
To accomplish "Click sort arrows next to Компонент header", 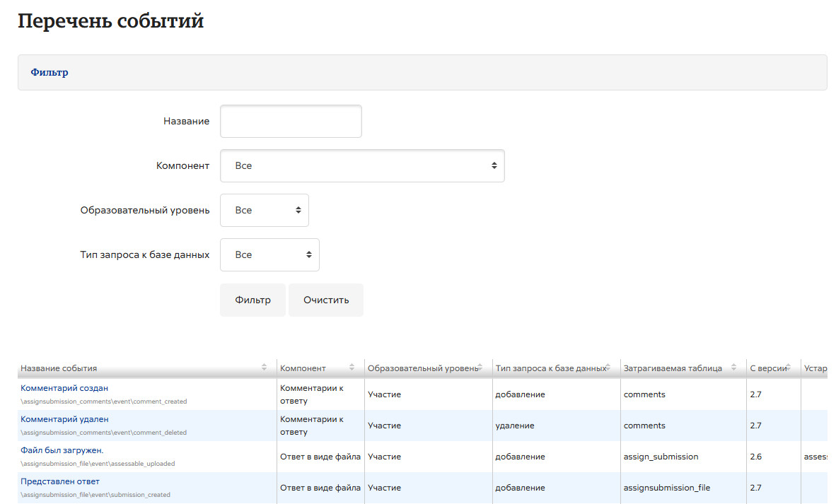I will (352, 368).
